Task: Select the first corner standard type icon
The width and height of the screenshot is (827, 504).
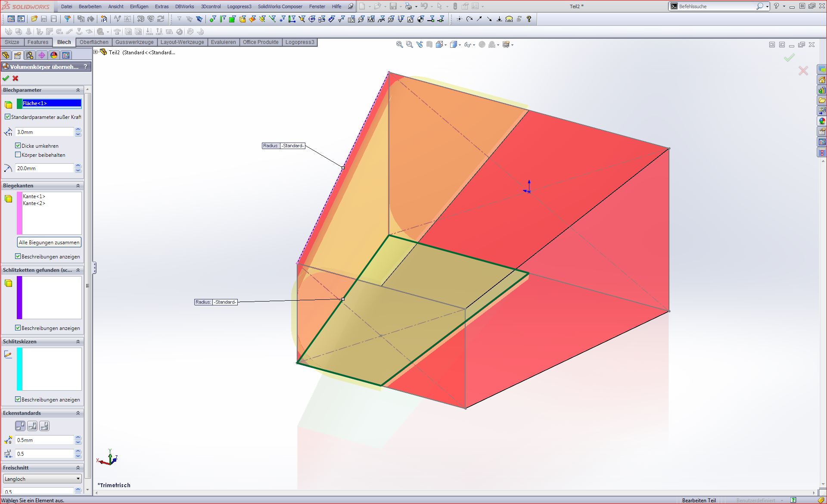Action: (x=20, y=426)
